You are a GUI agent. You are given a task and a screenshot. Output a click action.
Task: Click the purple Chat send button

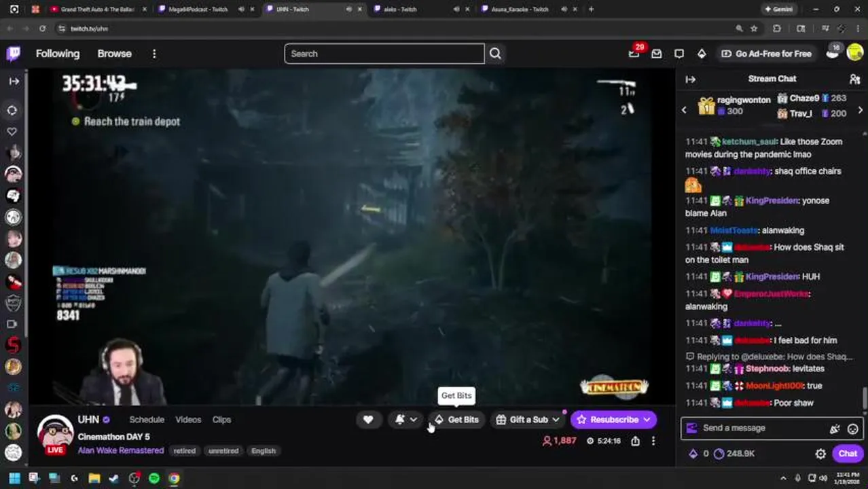pyautogui.click(x=848, y=454)
